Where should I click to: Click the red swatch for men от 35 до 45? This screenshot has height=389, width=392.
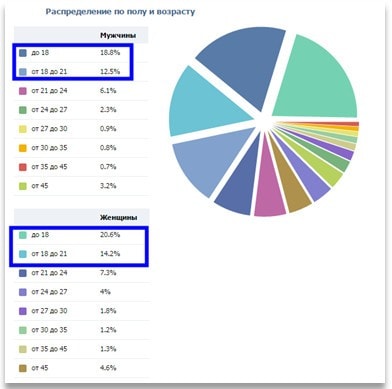click(x=23, y=167)
